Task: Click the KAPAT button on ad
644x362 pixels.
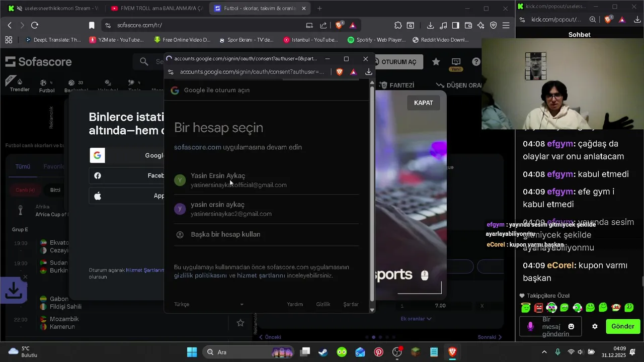Action: tap(423, 103)
